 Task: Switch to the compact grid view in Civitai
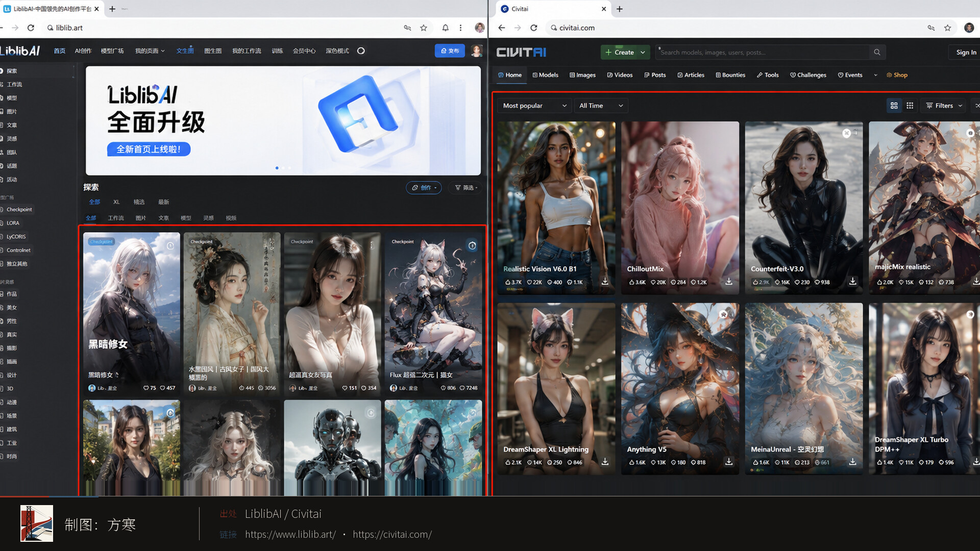coord(910,106)
